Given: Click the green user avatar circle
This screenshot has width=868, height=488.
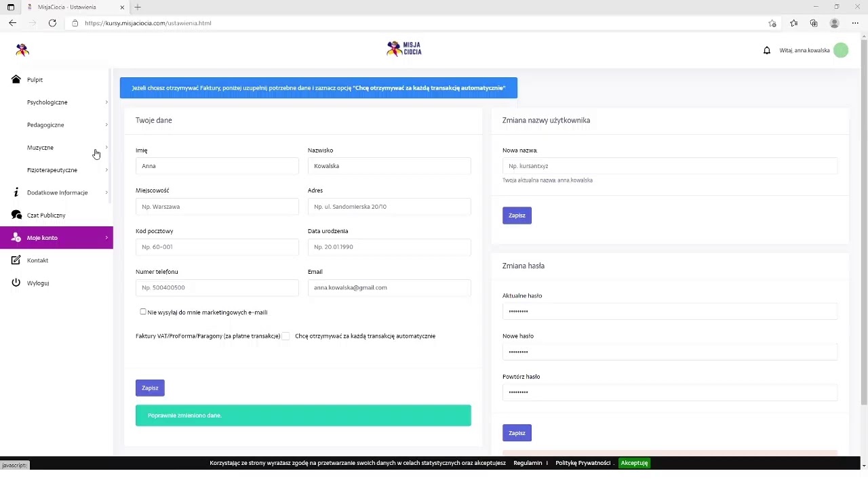Looking at the screenshot, I should tap(841, 50).
